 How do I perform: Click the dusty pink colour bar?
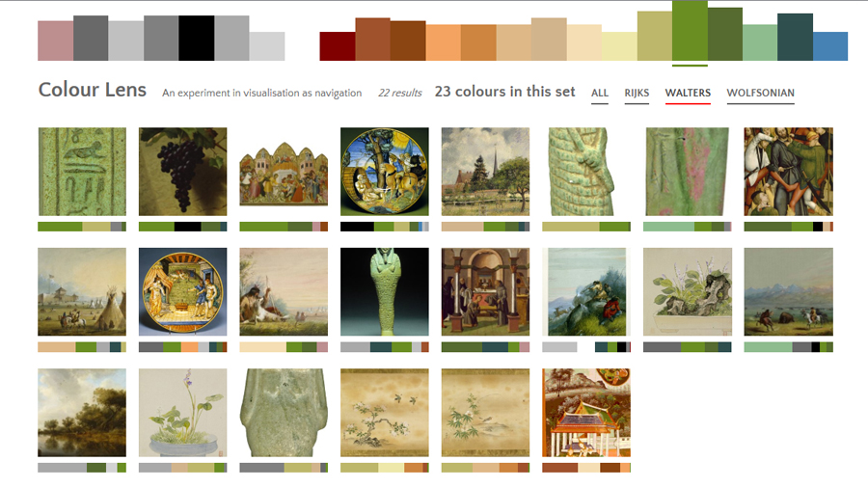[x=55, y=41]
